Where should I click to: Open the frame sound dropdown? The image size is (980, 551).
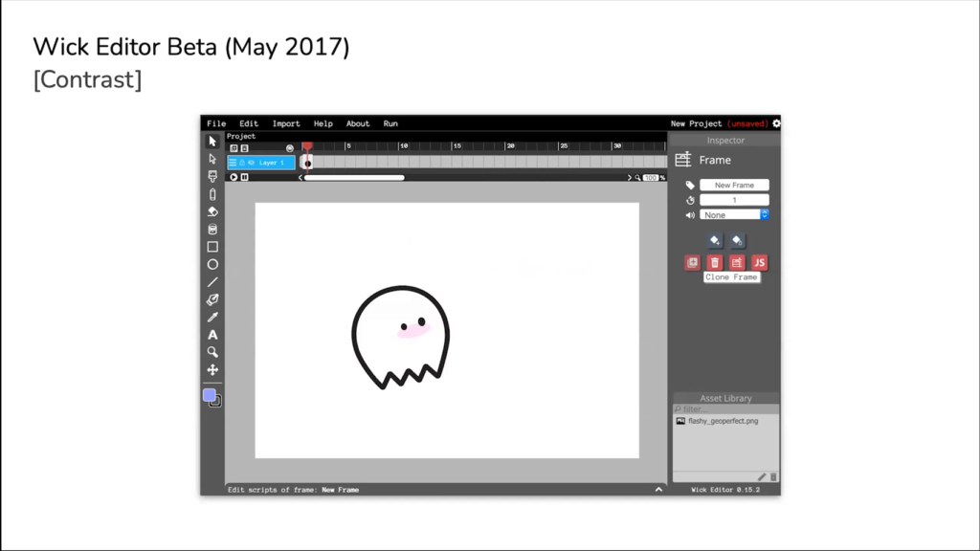(x=734, y=215)
